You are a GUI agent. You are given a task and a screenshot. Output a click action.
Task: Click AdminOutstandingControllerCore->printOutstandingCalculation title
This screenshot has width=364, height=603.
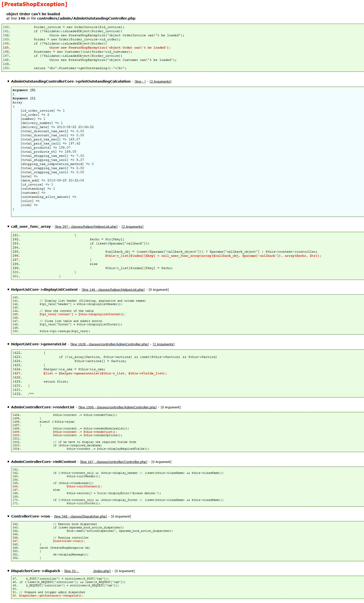click(x=71, y=81)
